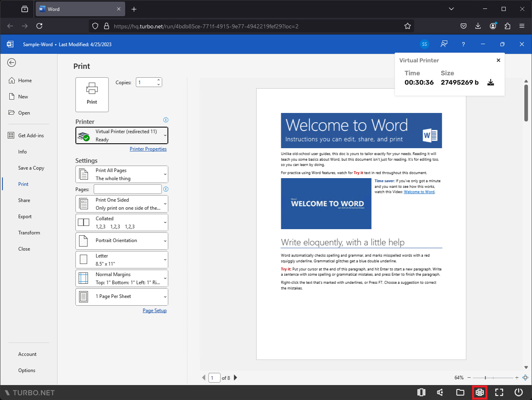Click the Word help question mark
The width and height of the screenshot is (532, 400).
pyautogui.click(x=463, y=44)
